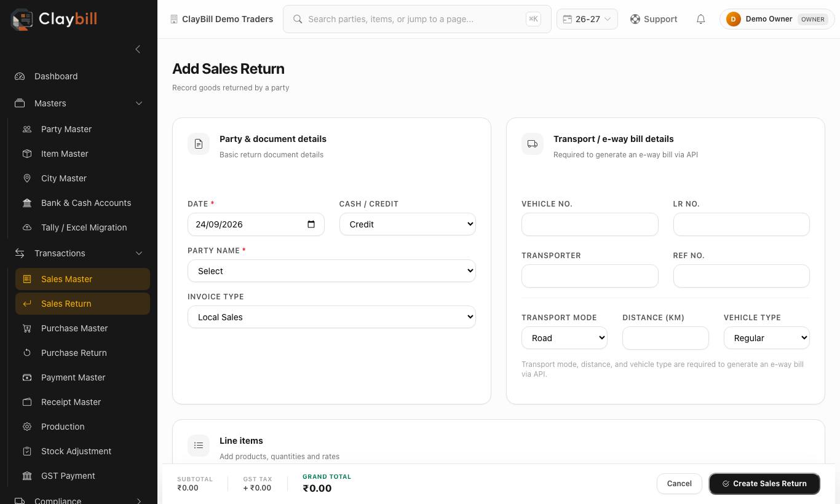Focus the global search field

coord(417,19)
